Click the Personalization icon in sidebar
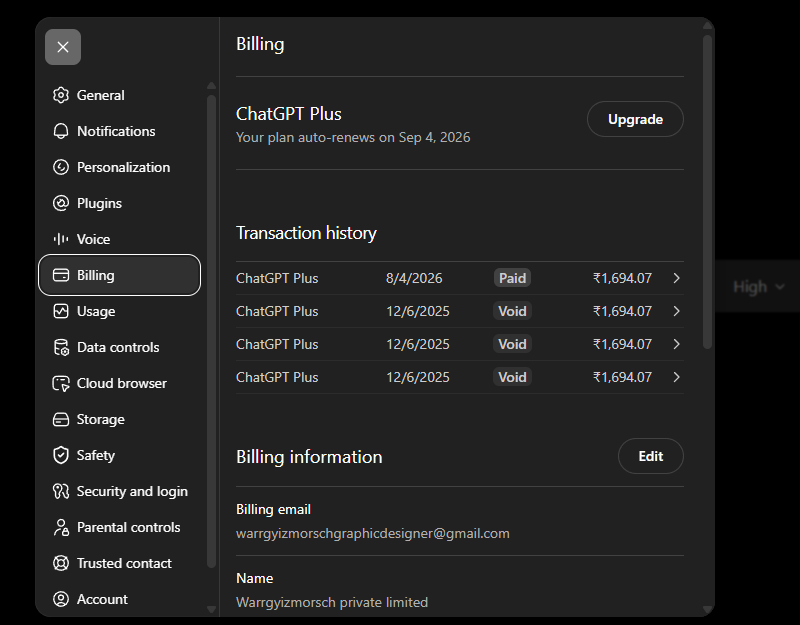 coord(61,167)
